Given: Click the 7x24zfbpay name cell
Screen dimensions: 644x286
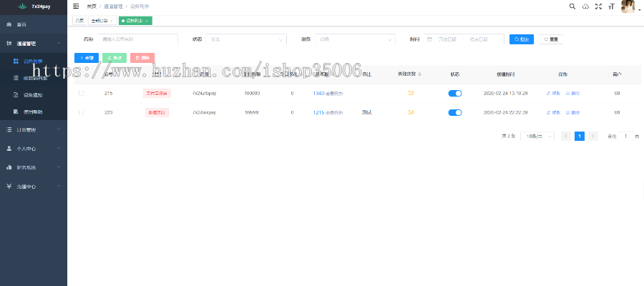Looking at the screenshot, I should pyautogui.click(x=205, y=94).
